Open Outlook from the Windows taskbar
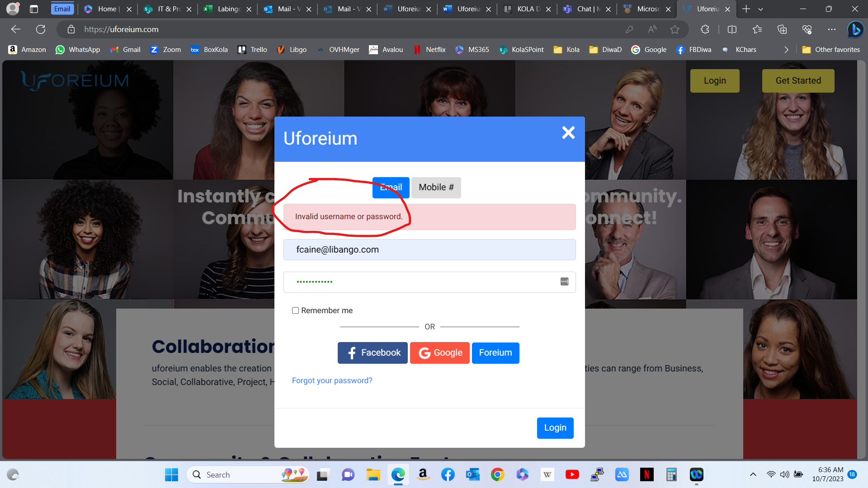Image resolution: width=868 pixels, height=488 pixels. [472, 474]
